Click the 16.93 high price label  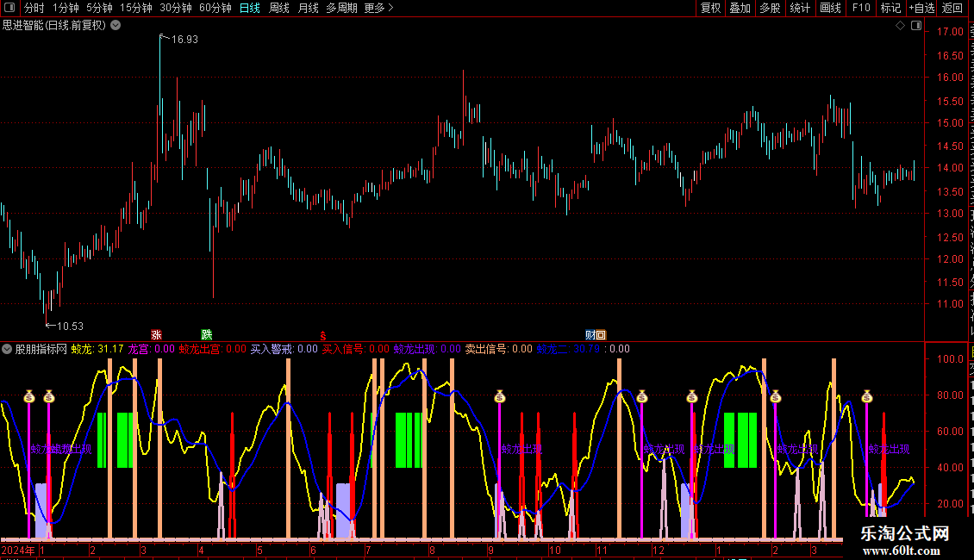point(184,39)
